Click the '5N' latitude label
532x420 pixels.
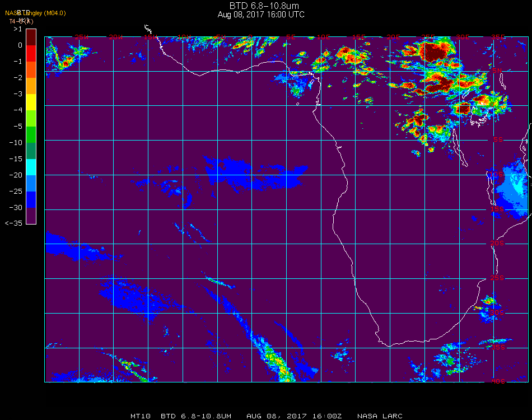point(497,71)
